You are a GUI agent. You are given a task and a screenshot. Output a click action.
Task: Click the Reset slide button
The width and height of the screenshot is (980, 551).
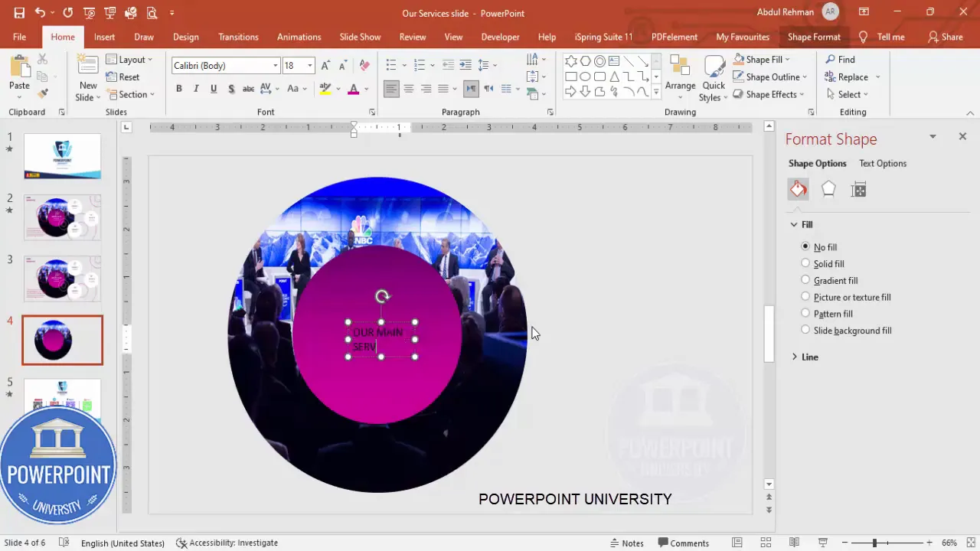122,77
